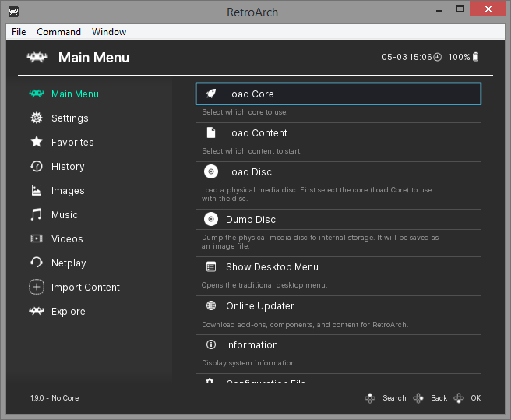The width and height of the screenshot is (511, 420).
Task: Open the File menu
Action: tap(19, 32)
